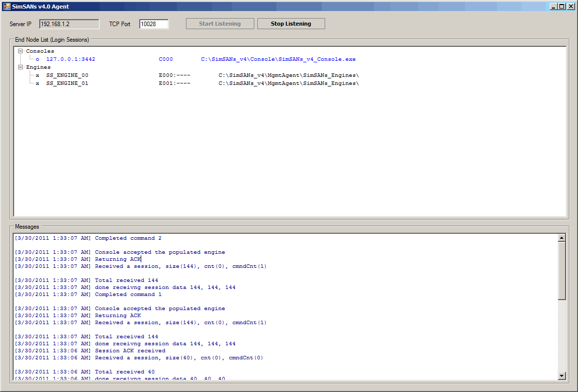Click the x status marker beside SS_ENGINE_00
The height and width of the screenshot is (392, 578).
click(x=38, y=75)
